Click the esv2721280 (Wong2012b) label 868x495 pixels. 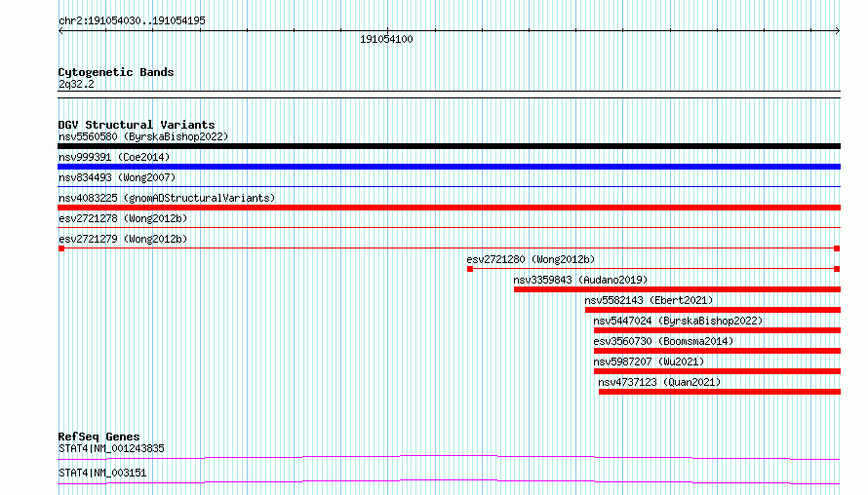(531, 259)
